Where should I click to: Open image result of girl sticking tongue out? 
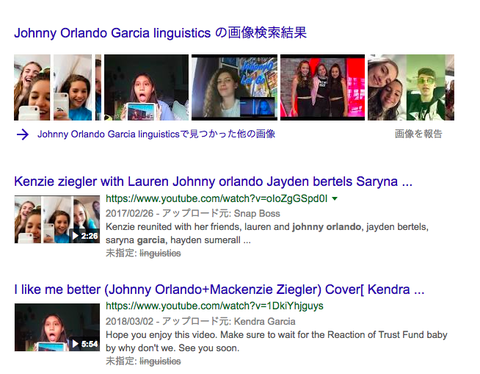[146, 87]
